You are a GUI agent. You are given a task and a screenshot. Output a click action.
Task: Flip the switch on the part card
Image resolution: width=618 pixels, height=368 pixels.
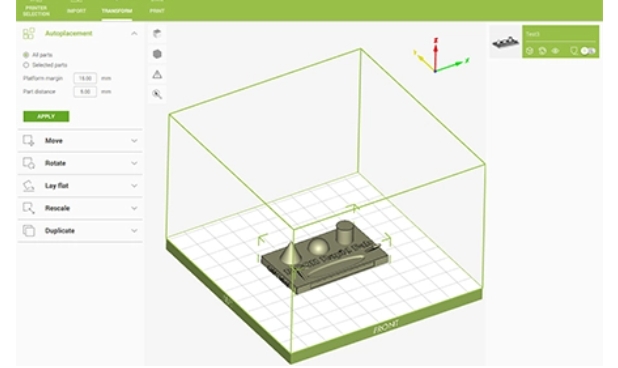click(x=588, y=51)
